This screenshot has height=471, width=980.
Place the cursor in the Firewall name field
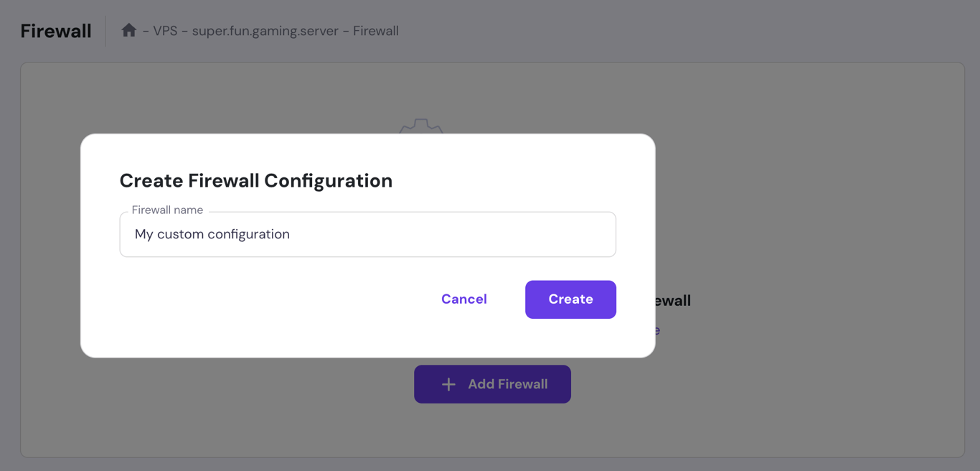pyautogui.click(x=367, y=234)
